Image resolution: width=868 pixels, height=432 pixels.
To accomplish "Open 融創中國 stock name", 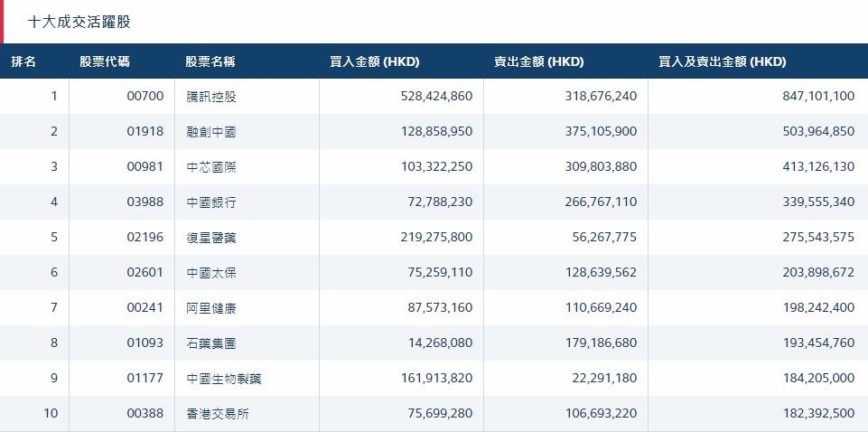I will point(210,132).
